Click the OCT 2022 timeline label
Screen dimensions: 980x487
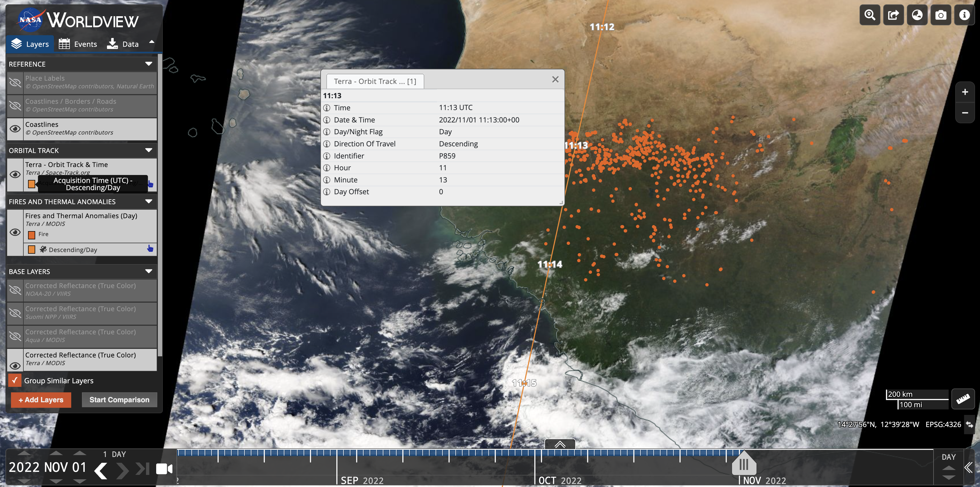pyautogui.click(x=560, y=480)
